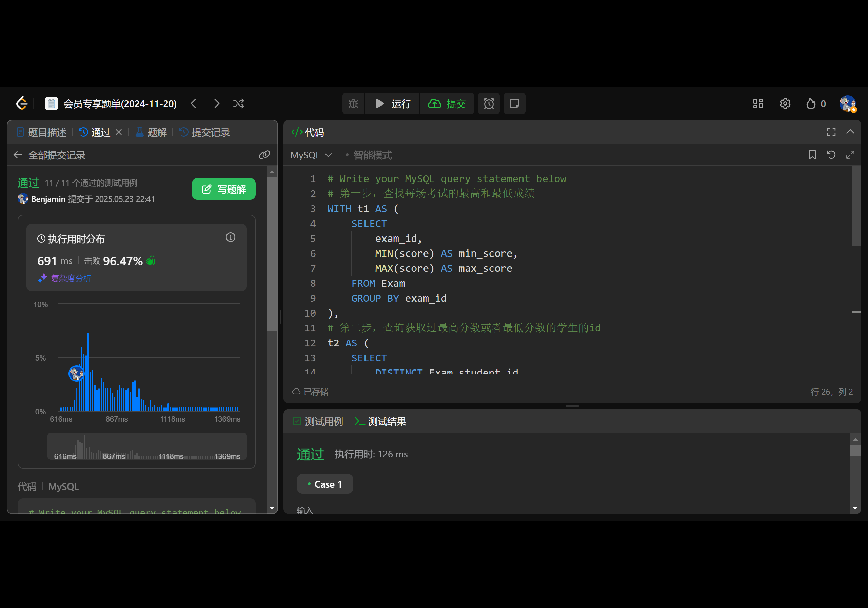Click the reset code undo icon
This screenshot has width=868, height=608.
831,155
